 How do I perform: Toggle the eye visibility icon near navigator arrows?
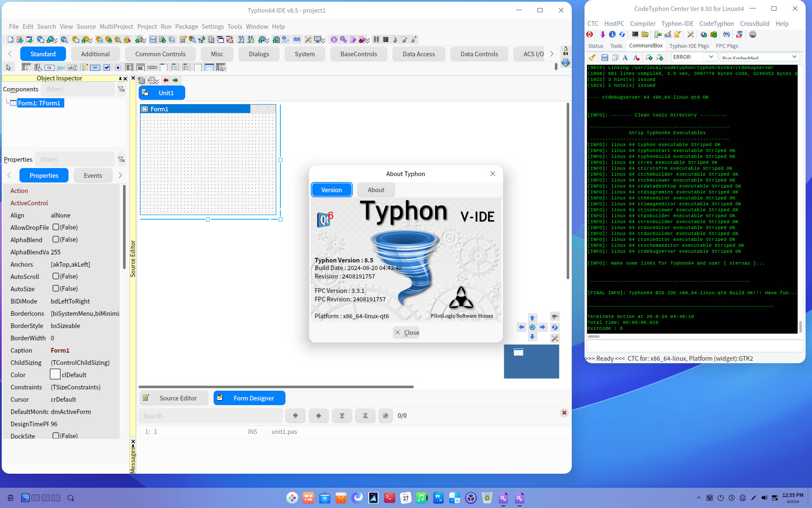tap(554, 316)
